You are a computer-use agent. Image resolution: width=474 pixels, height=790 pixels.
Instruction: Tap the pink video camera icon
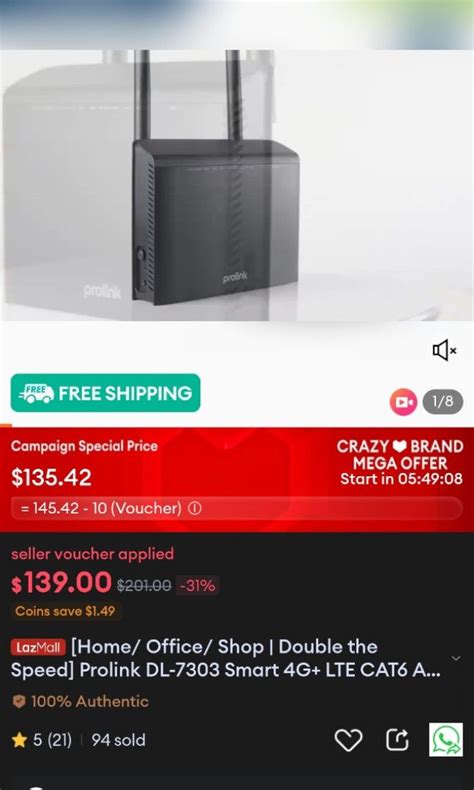tap(403, 402)
